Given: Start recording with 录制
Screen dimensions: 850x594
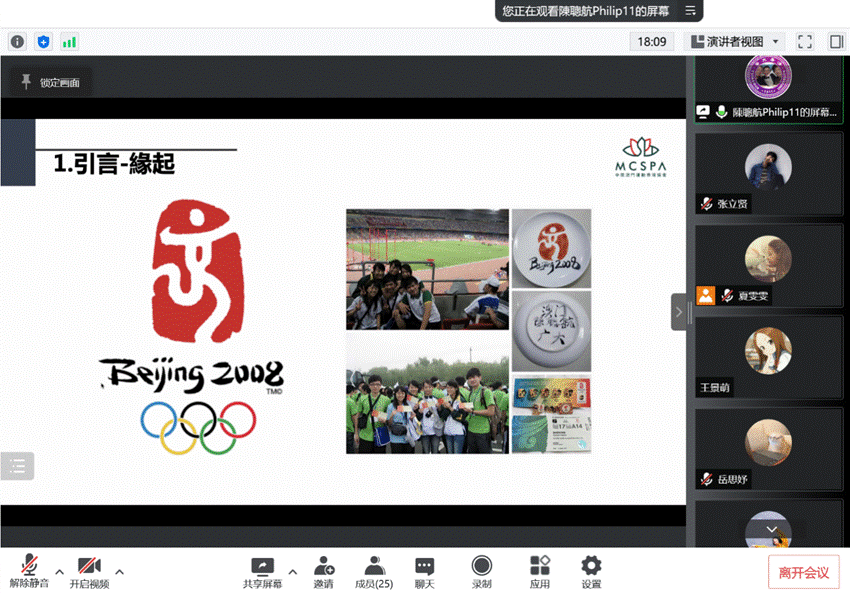Looking at the screenshot, I should point(481,573).
